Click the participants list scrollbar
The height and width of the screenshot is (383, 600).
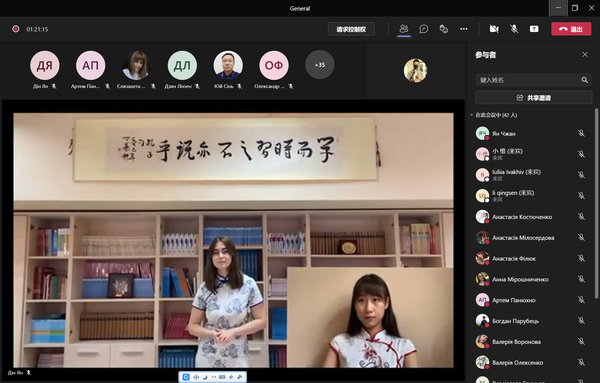click(x=596, y=203)
